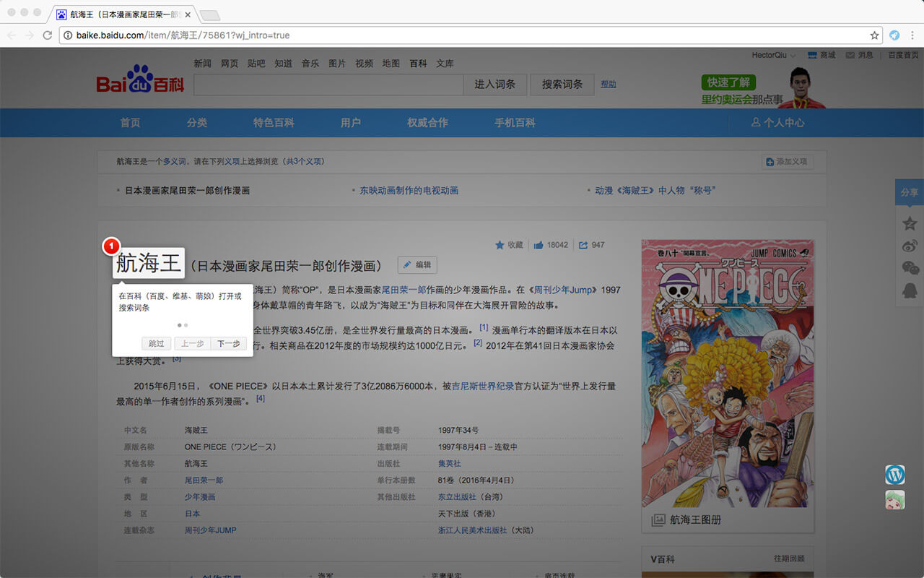Reload the page with refresh icon
This screenshot has height=578, width=924.
48,35
